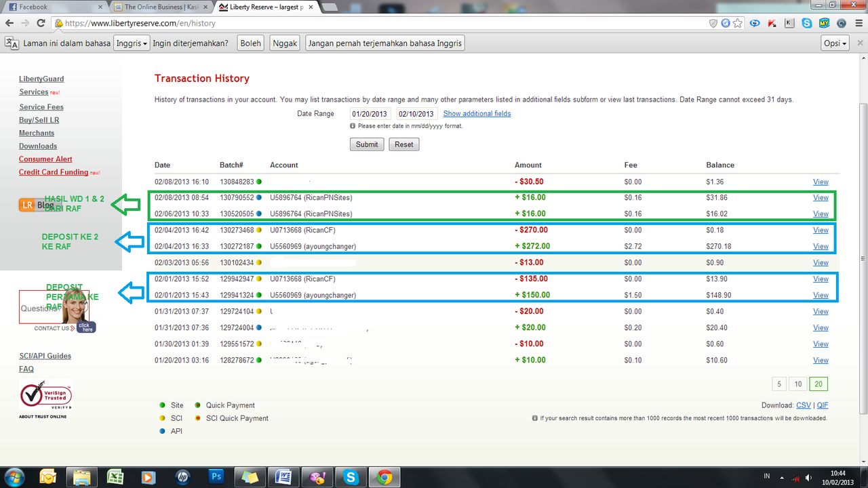Click the virtual keyboard K extension icon
Screen dimensions: 868x488
(789, 23)
